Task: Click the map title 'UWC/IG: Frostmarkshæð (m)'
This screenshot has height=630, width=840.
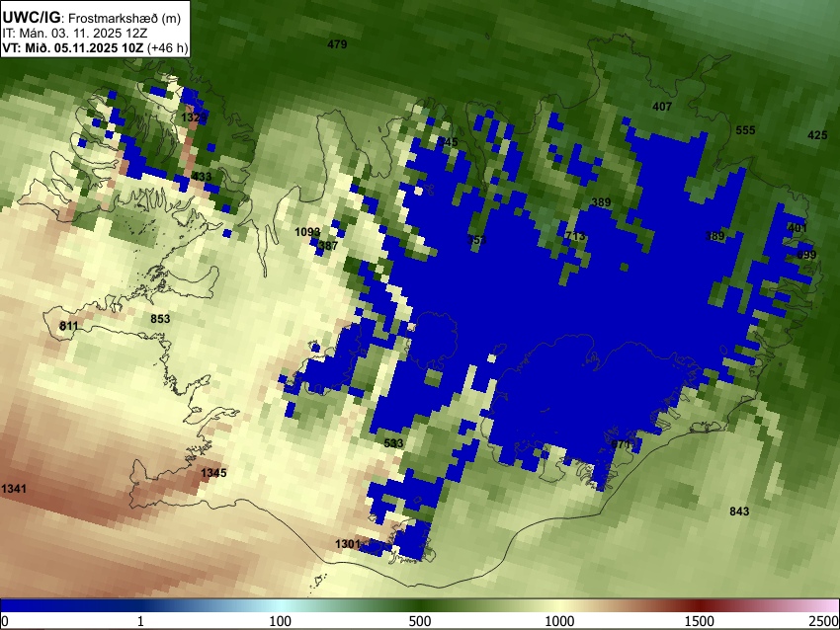Action: click(92, 18)
